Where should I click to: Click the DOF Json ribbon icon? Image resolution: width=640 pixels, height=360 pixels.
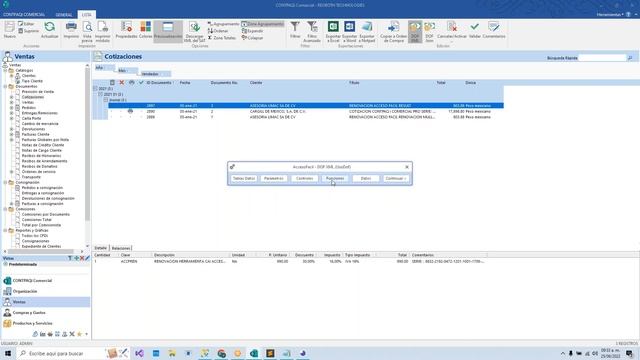coord(429,31)
